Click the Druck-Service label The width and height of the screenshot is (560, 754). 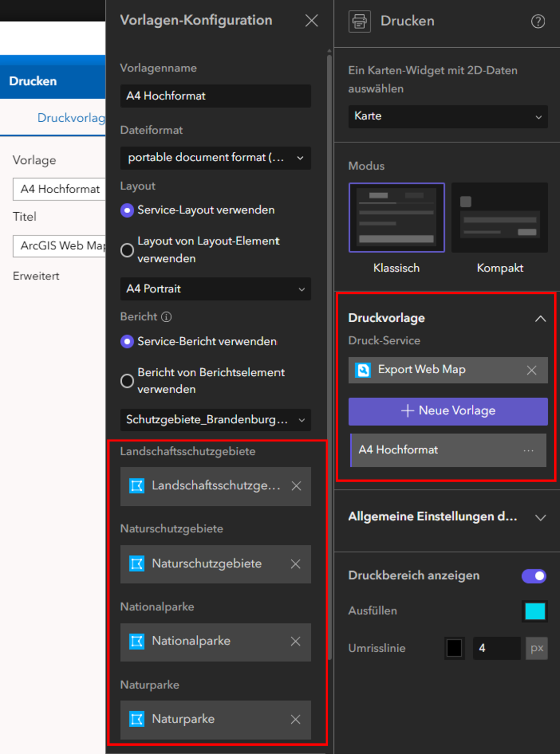[x=384, y=341]
